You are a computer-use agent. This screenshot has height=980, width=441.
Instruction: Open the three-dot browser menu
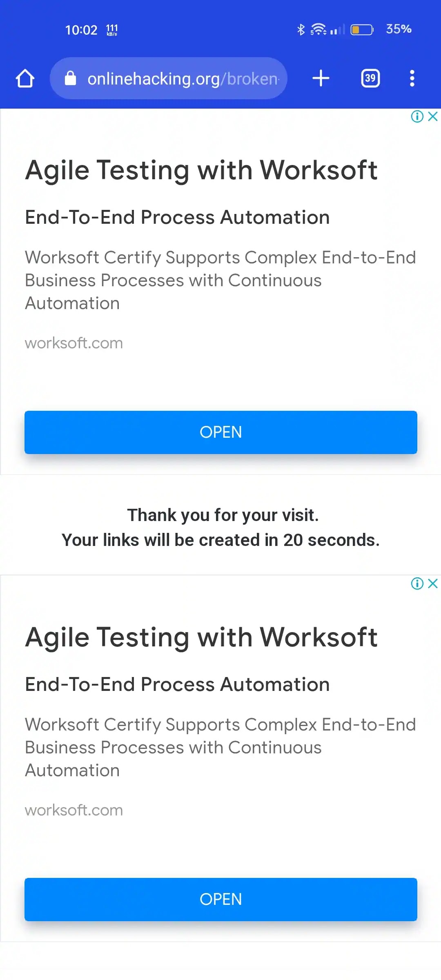pos(412,78)
